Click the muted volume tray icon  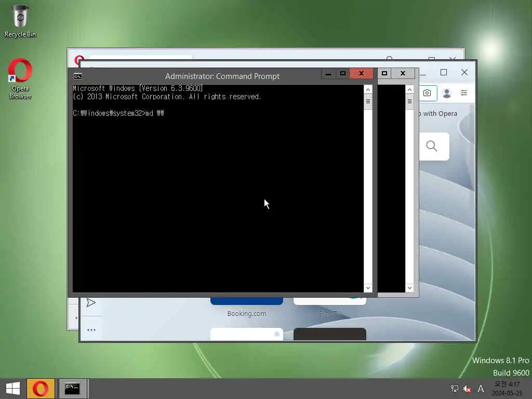tap(467, 389)
